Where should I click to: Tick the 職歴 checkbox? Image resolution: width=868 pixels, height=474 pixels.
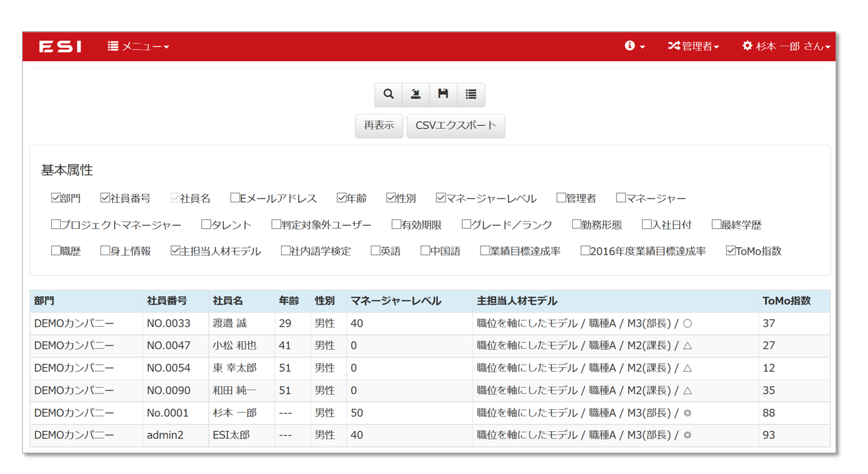tap(56, 250)
